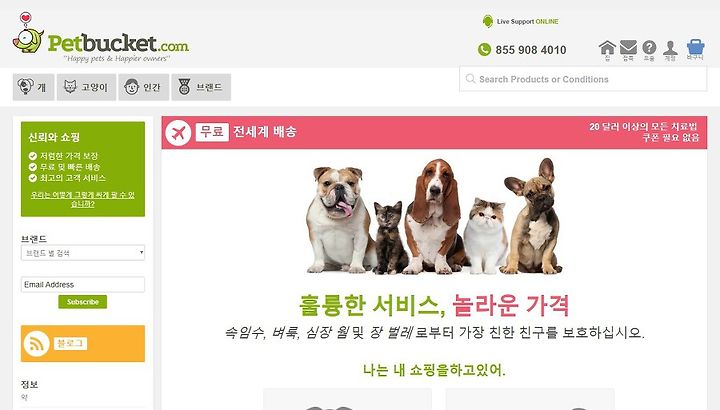
Task: Click the Live Support headset icon
Action: click(x=488, y=21)
